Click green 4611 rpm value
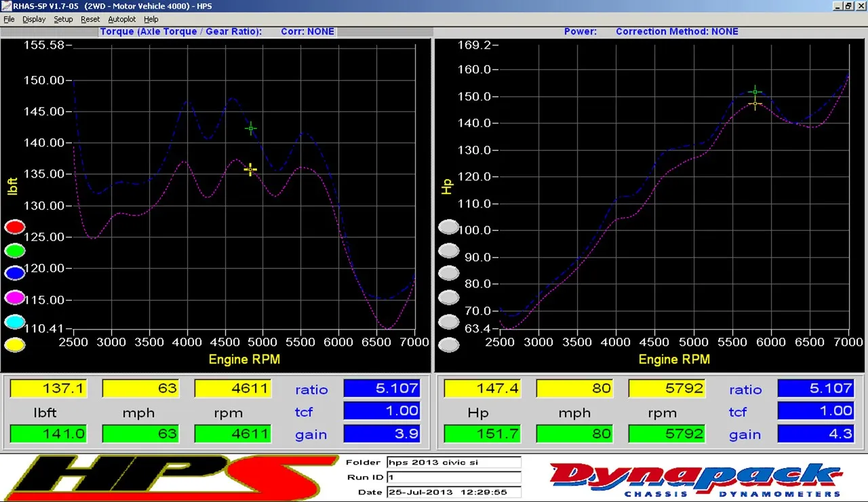 click(x=233, y=434)
